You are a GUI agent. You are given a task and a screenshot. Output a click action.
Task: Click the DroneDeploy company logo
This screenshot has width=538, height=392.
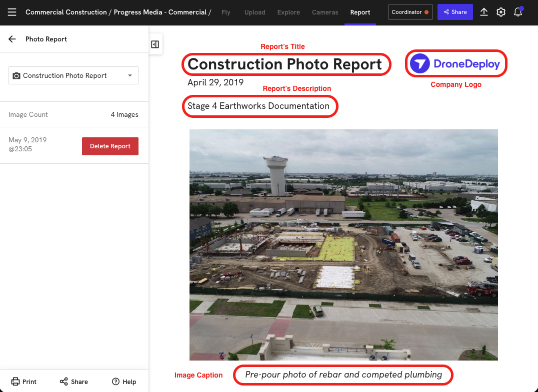click(x=455, y=64)
